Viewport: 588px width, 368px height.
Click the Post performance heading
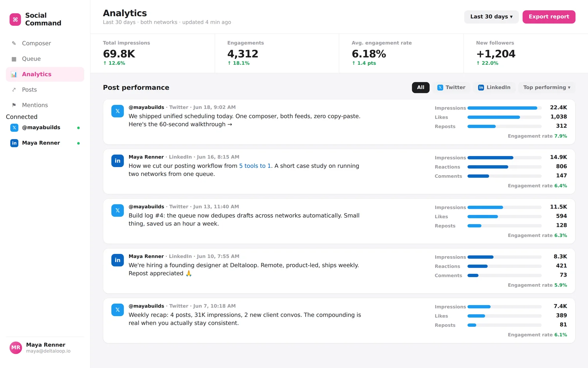tap(136, 88)
